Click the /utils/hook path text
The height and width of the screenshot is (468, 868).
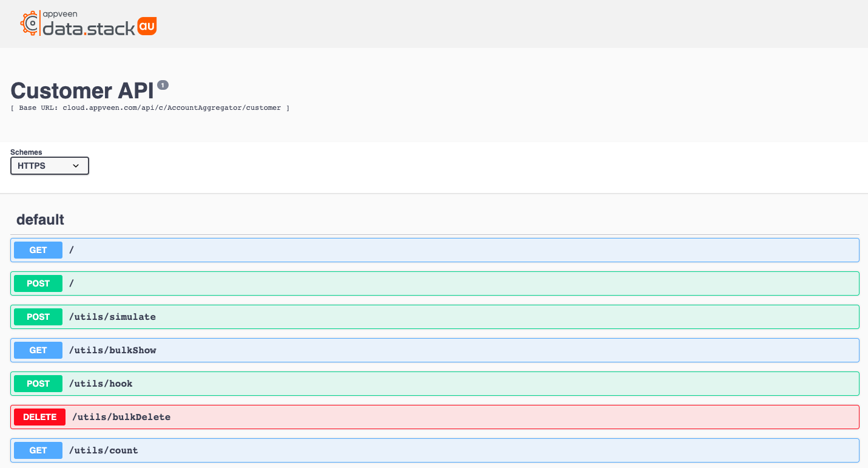[101, 384]
